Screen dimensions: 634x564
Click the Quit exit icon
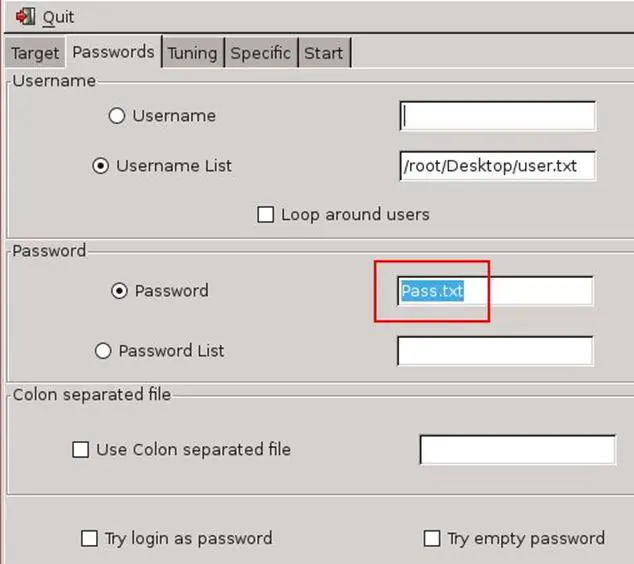(25, 17)
